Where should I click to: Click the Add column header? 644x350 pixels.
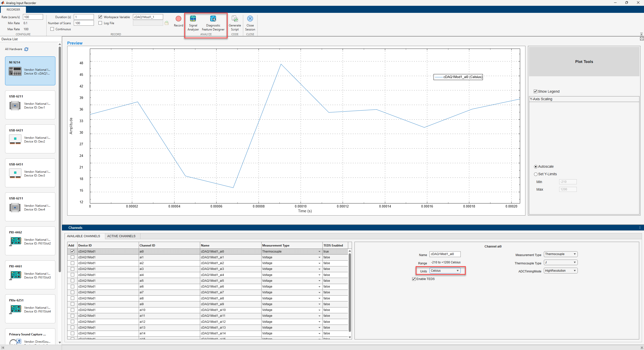72,246
